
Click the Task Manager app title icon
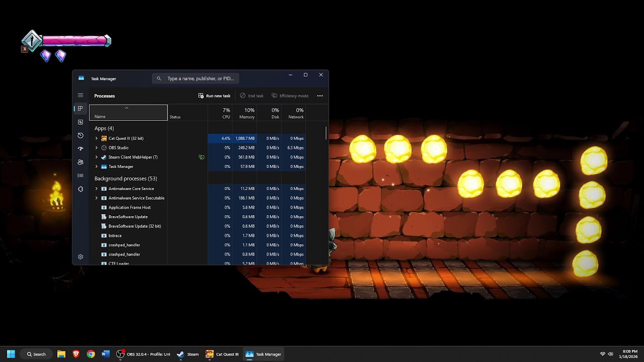point(81,78)
